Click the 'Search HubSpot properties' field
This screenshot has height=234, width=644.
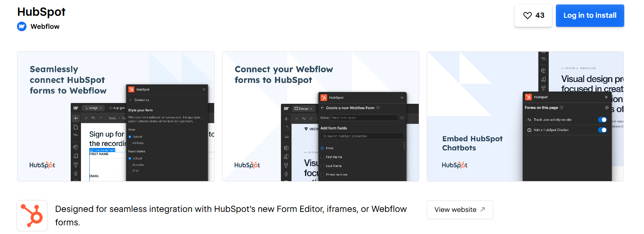point(362,136)
